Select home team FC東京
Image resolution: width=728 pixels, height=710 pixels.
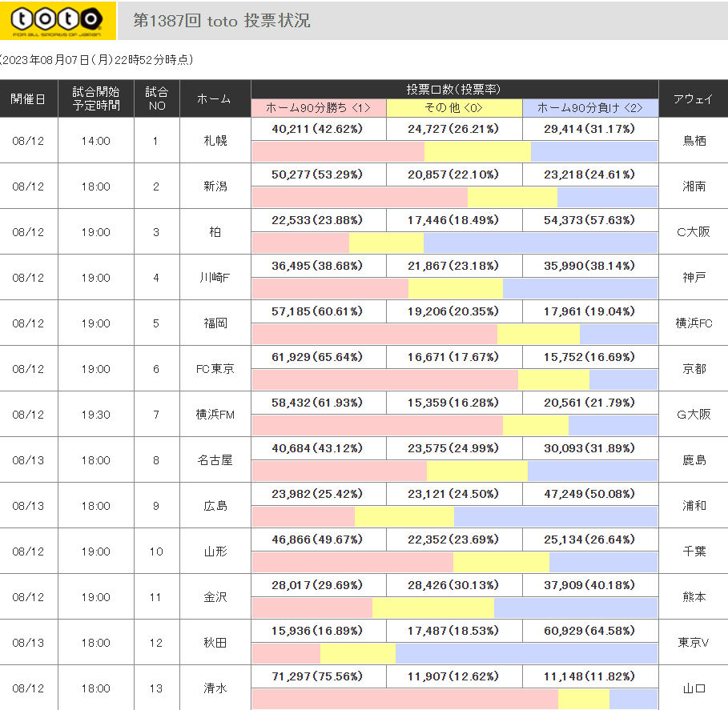pyautogui.click(x=215, y=368)
